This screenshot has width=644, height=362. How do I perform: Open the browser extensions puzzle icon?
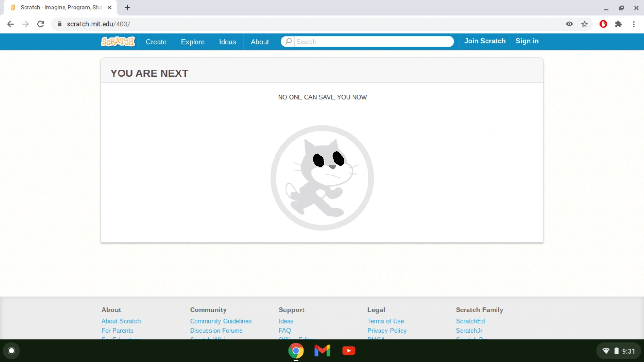click(618, 24)
